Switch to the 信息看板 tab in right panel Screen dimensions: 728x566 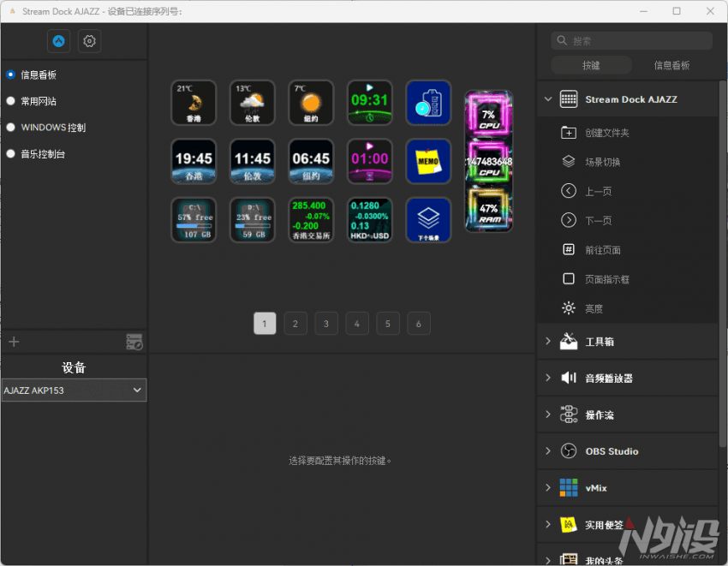pos(671,65)
